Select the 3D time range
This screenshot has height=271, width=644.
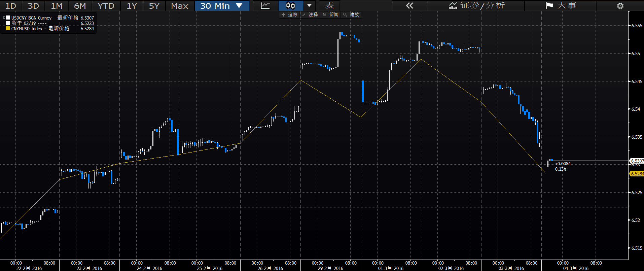point(33,6)
